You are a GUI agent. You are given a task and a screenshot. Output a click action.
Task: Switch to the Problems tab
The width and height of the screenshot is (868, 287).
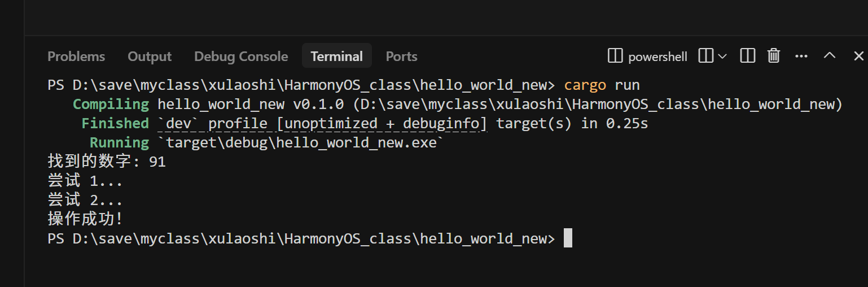(x=76, y=56)
